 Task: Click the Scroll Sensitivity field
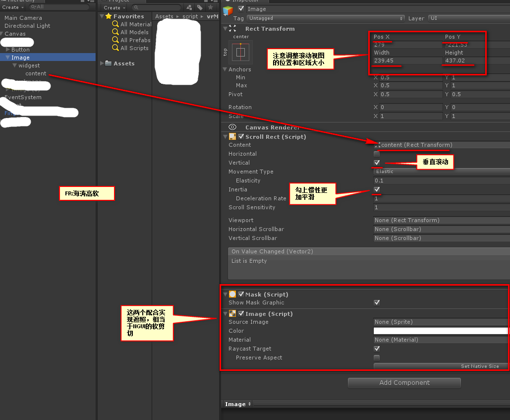(442, 207)
